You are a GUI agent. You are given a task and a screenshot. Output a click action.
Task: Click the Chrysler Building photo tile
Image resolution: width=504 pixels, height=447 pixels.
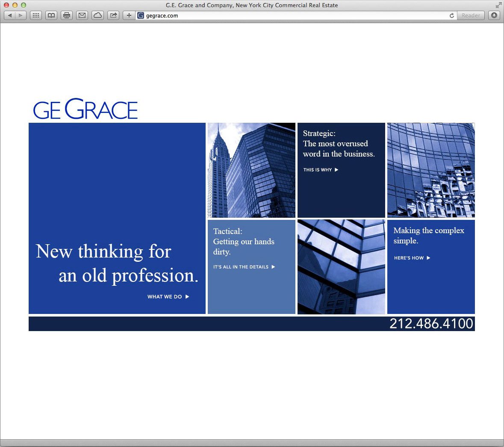click(x=251, y=170)
